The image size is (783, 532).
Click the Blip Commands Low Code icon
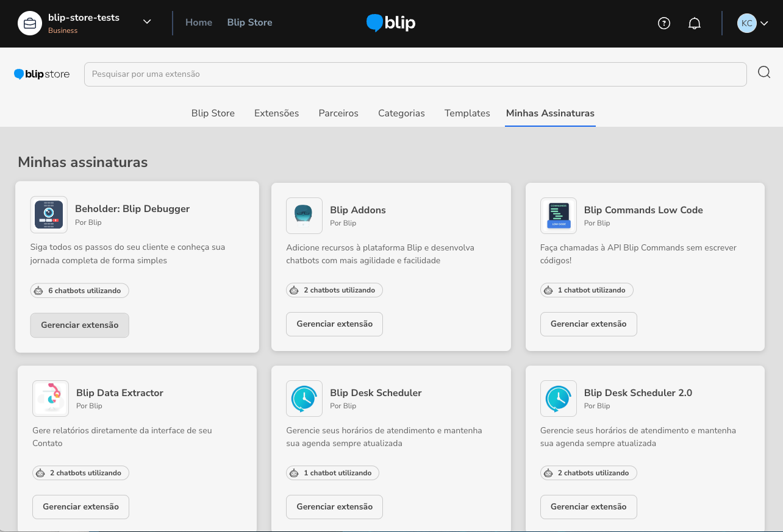[559, 216]
